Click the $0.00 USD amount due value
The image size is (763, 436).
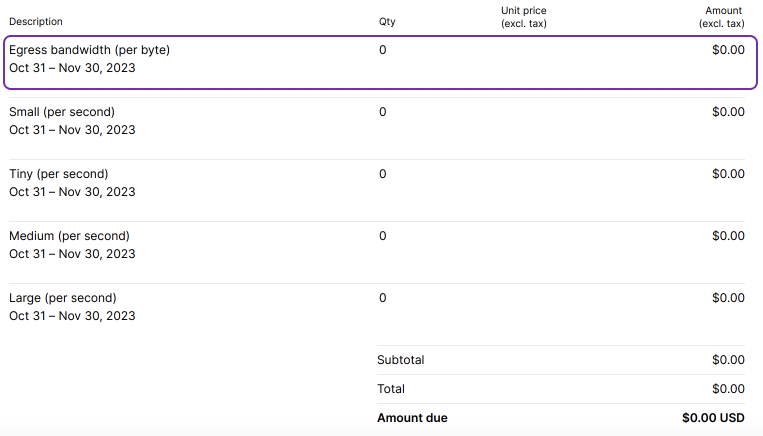[713, 418]
